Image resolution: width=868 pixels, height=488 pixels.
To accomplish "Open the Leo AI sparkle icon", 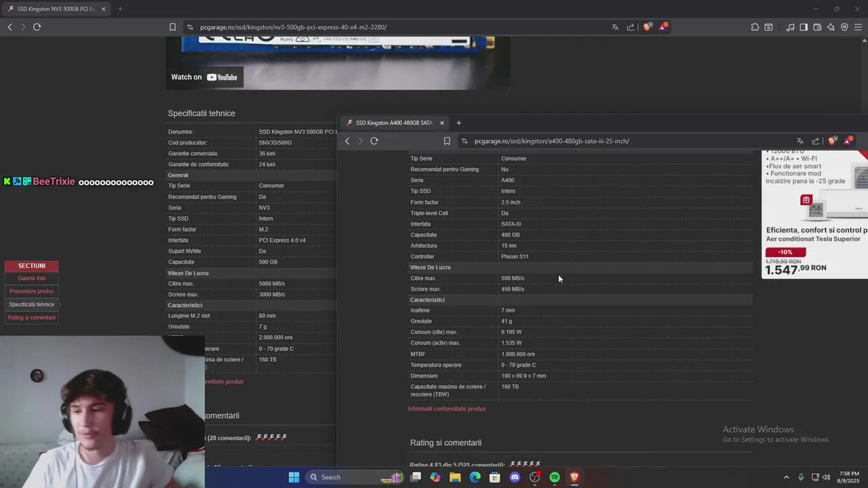I will coord(831,27).
